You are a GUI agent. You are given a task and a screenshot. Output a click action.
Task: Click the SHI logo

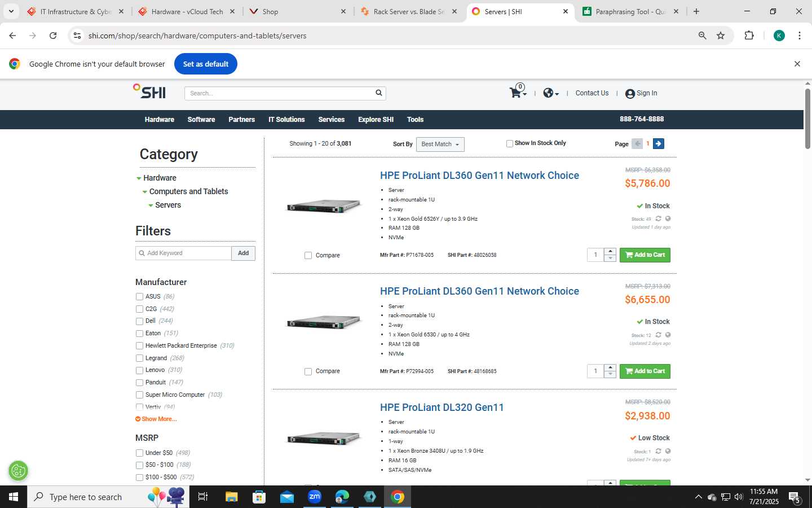point(149,91)
